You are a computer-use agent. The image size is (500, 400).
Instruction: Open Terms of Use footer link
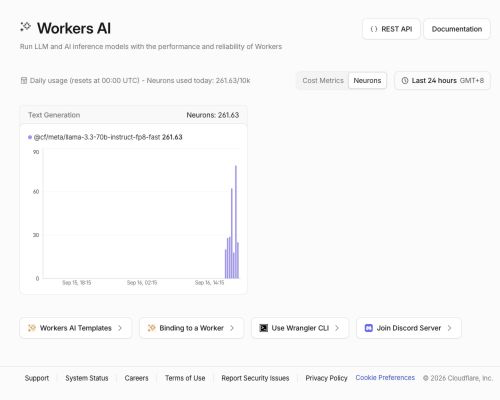click(x=185, y=378)
